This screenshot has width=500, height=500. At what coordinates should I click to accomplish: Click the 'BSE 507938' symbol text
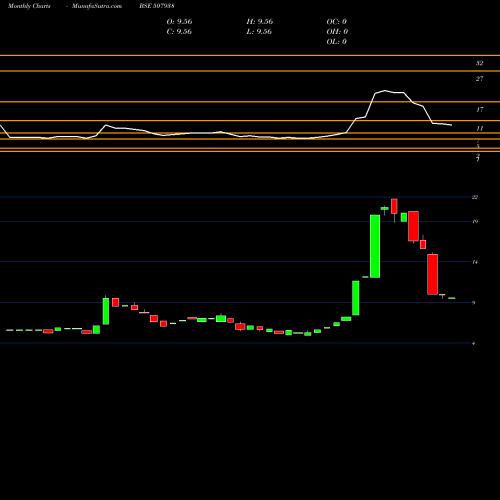[x=157, y=6]
